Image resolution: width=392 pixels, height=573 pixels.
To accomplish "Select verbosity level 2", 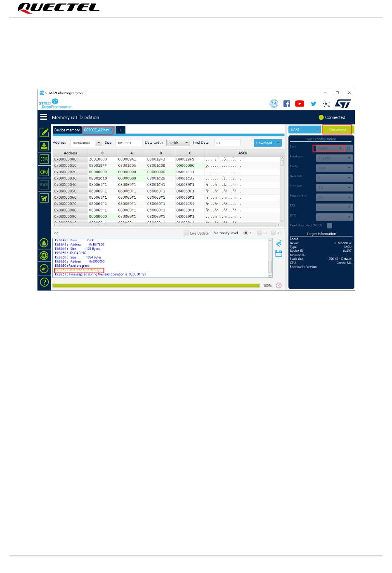I will 260,233.
